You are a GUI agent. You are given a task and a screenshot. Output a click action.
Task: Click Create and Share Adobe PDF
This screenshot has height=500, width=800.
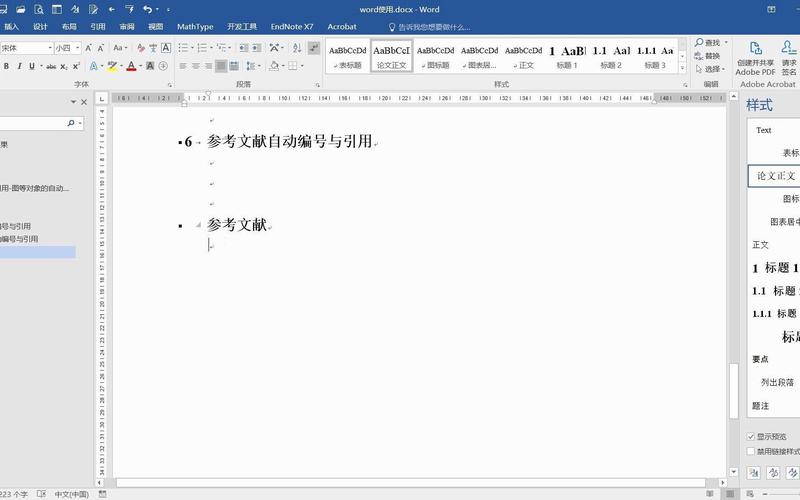coord(755,59)
